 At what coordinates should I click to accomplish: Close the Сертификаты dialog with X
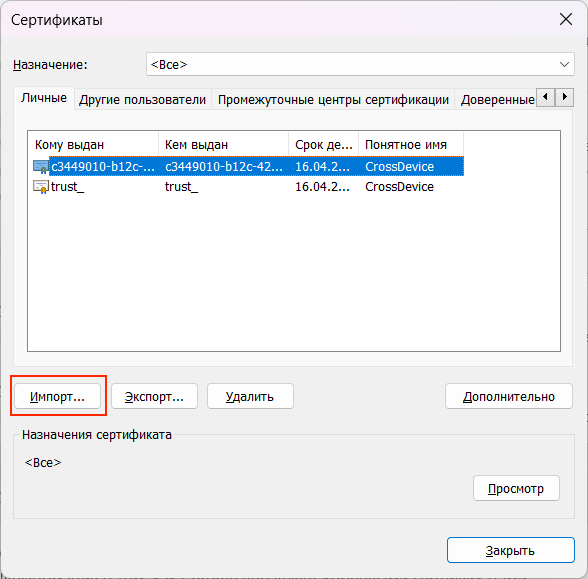click(x=566, y=19)
